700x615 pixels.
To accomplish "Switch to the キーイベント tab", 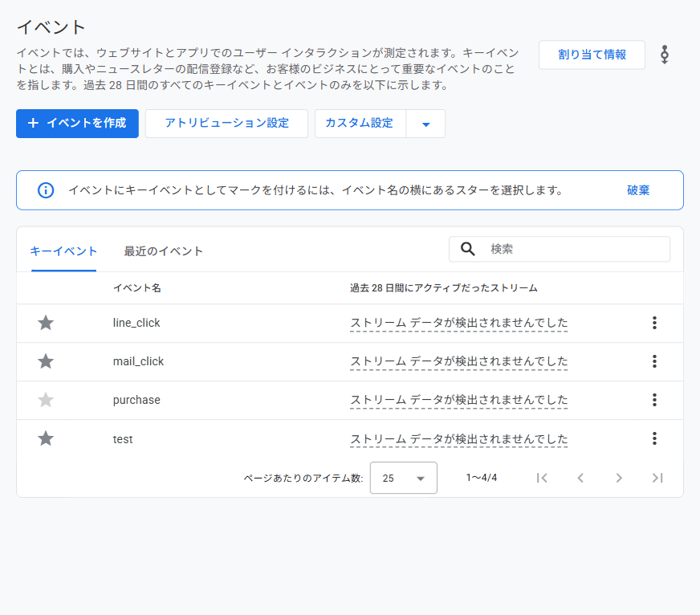I will (x=63, y=251).
